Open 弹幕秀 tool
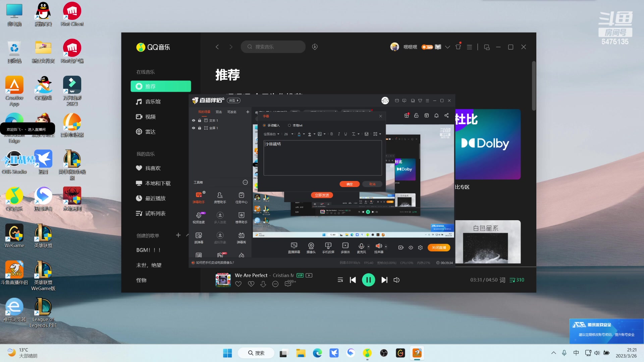Image resolution: width=644 pixels, height=362 pixels. pos(241,238)
